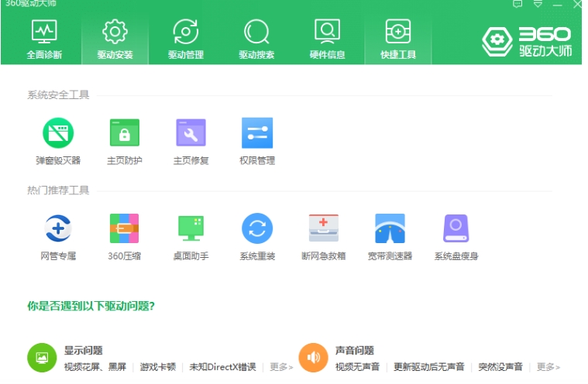
Task: Minimize the 360驱动大师 window
Action: [x=557, y=5]
